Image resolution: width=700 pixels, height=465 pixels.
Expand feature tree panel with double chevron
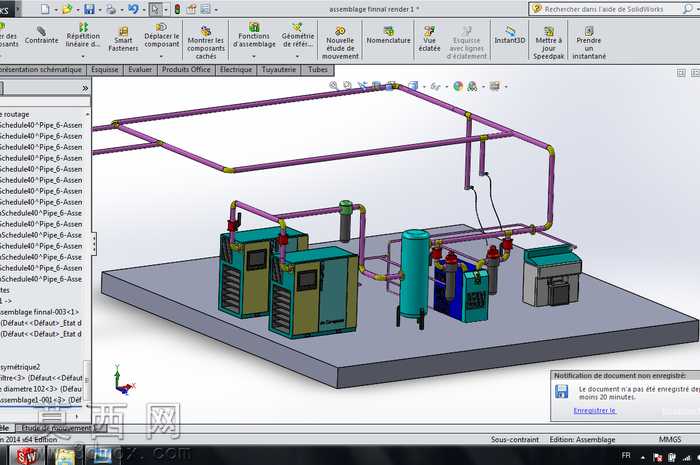(x=85, y=88)
